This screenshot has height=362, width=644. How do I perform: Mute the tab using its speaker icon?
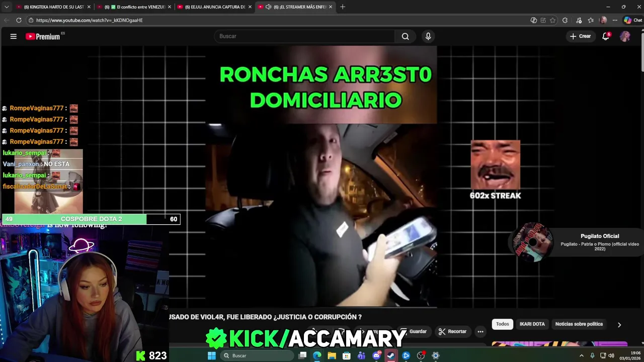(268, 7)
